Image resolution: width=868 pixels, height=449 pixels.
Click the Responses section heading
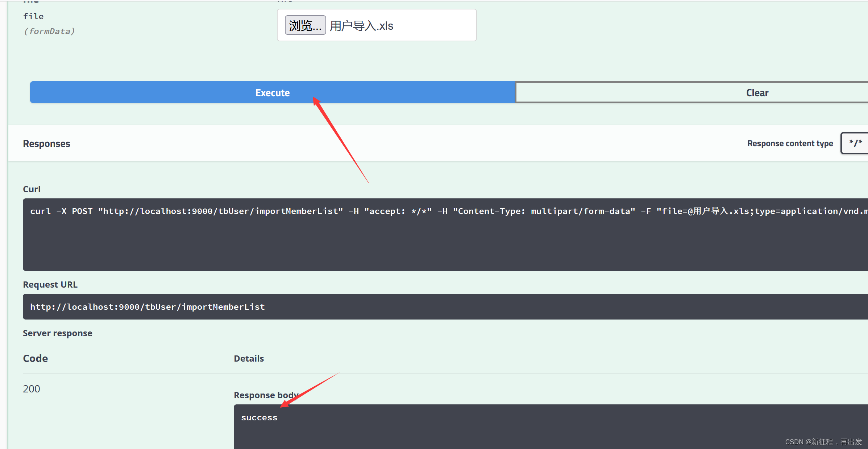(x=46, y=144)
